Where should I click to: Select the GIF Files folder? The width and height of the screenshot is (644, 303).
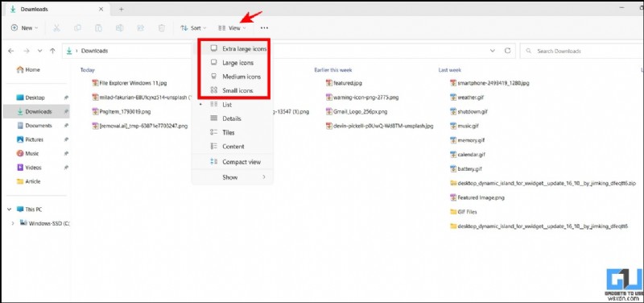pos(464,212)
